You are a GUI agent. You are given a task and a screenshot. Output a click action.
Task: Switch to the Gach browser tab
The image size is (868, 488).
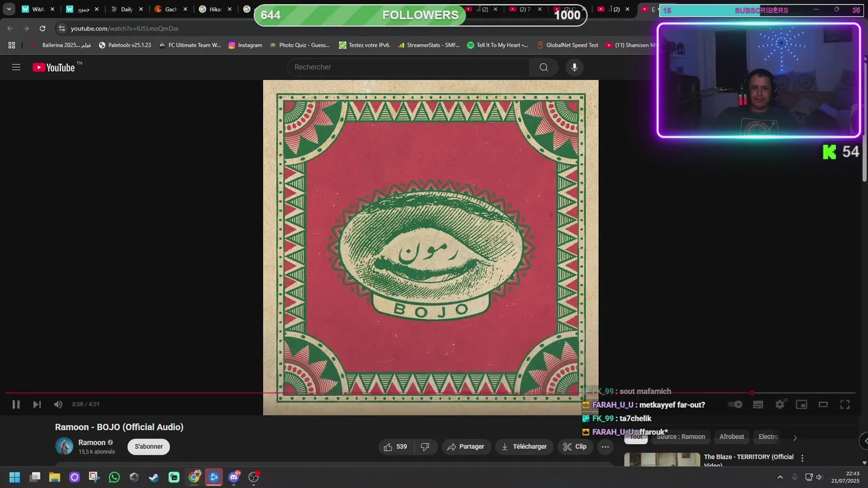[170, 9]
